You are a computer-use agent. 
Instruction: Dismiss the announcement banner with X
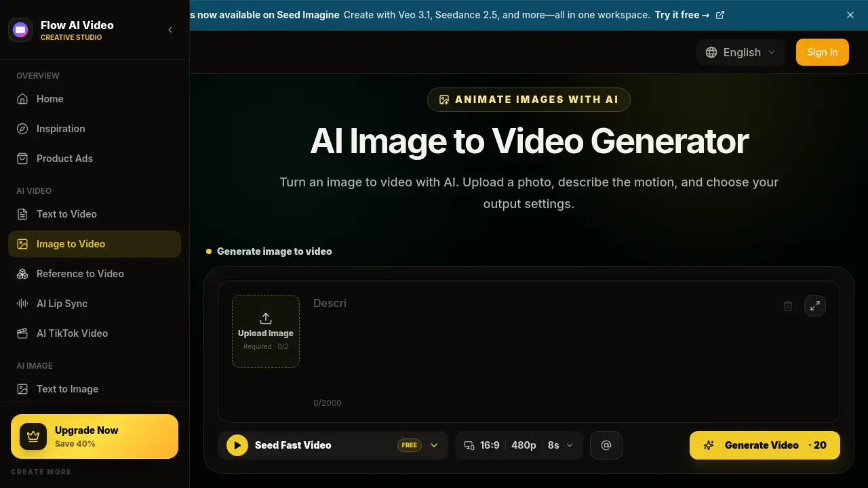pos(850,15)
